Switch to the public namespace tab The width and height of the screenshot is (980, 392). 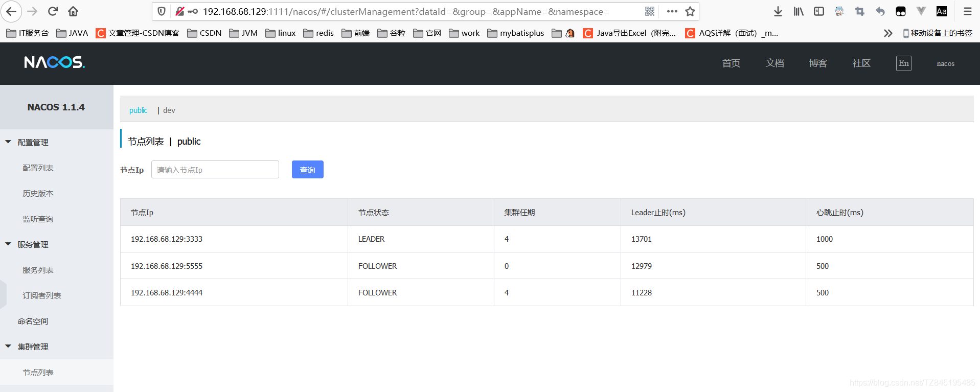tap(138, 110)
